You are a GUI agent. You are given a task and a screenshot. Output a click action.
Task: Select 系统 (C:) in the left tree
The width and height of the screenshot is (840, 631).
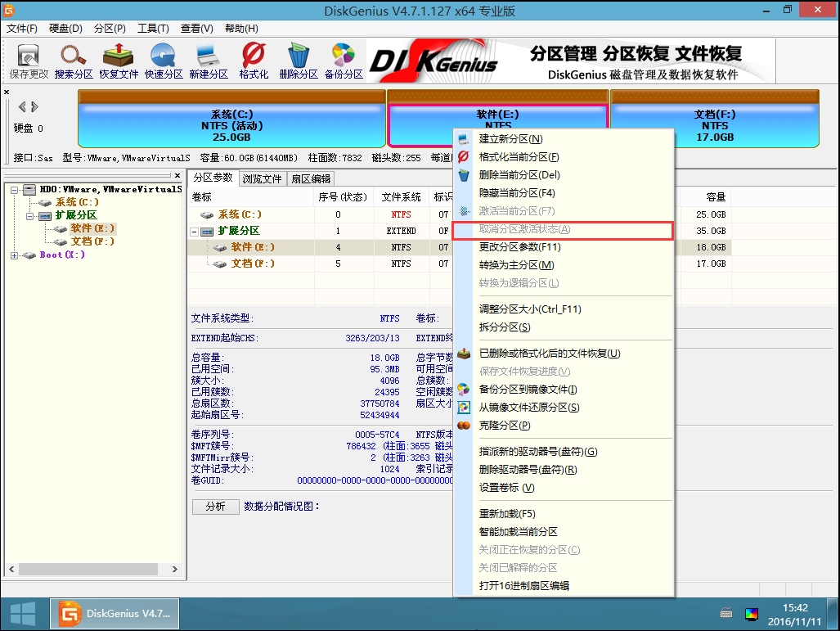coord(77,202)
